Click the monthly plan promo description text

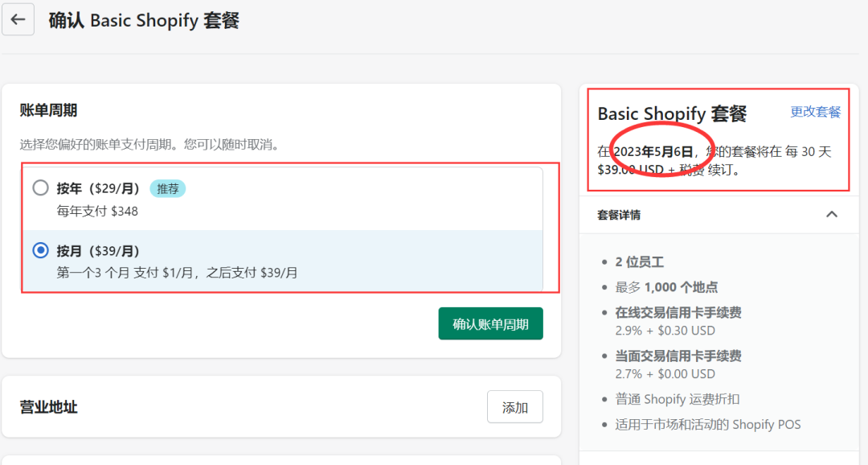pyautogui.click(x=177, y=273)
